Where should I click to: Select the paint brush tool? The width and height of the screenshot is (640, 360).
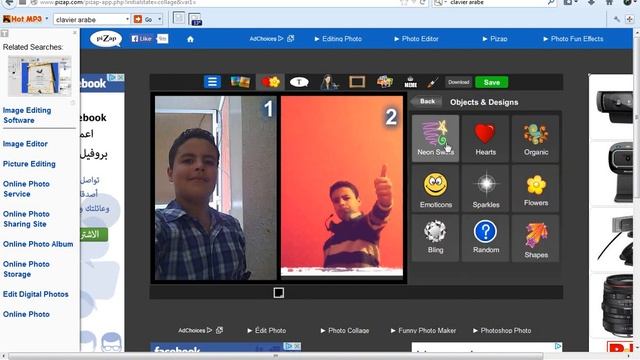point(432,82)
